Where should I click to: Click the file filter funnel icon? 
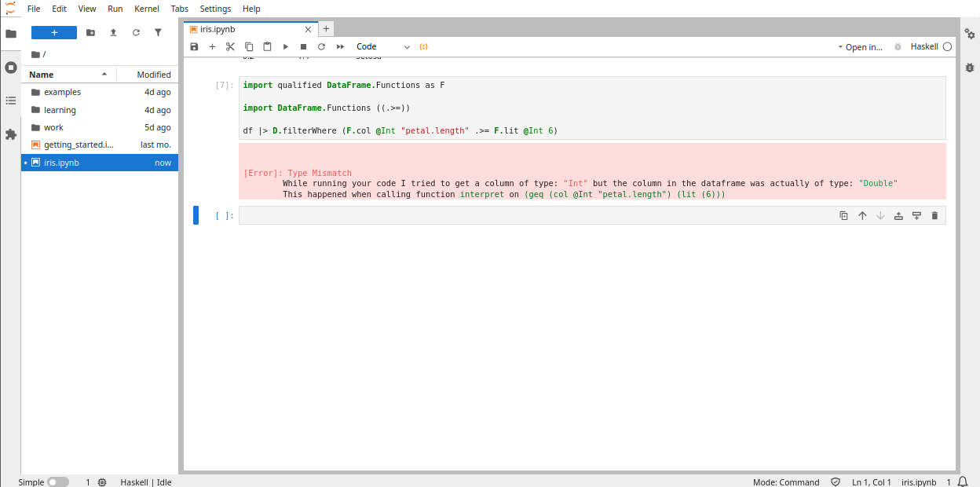pos(158,32)
